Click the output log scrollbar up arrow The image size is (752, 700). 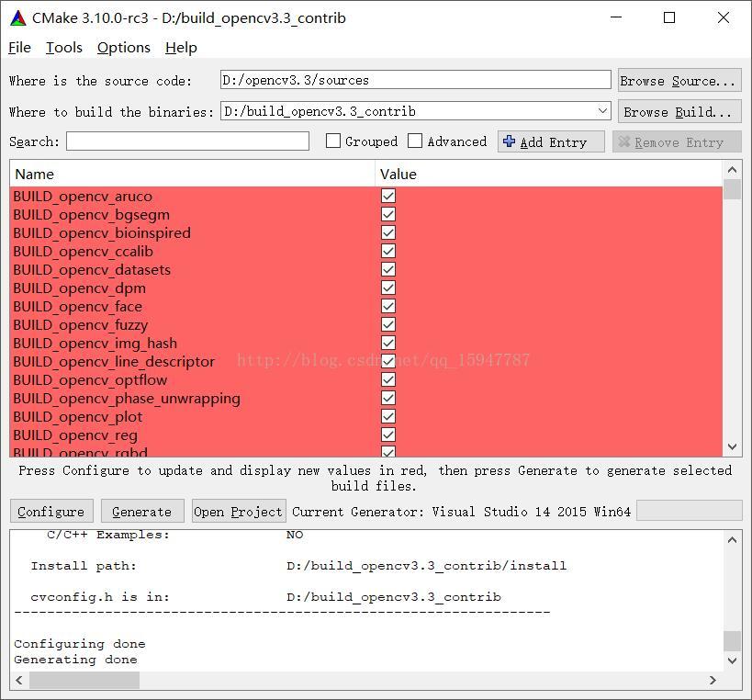(732, 540)
